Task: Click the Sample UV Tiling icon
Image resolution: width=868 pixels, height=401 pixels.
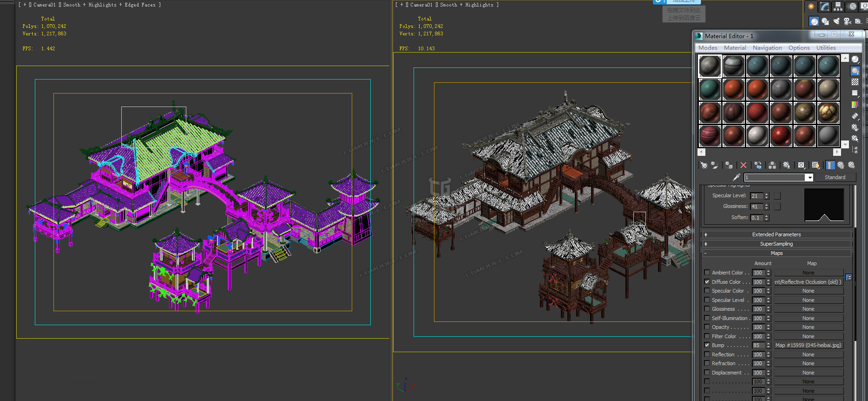Action: [855, 93]
